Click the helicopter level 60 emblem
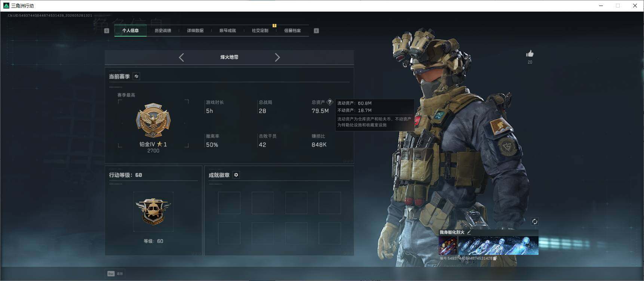 pos(153,211)
